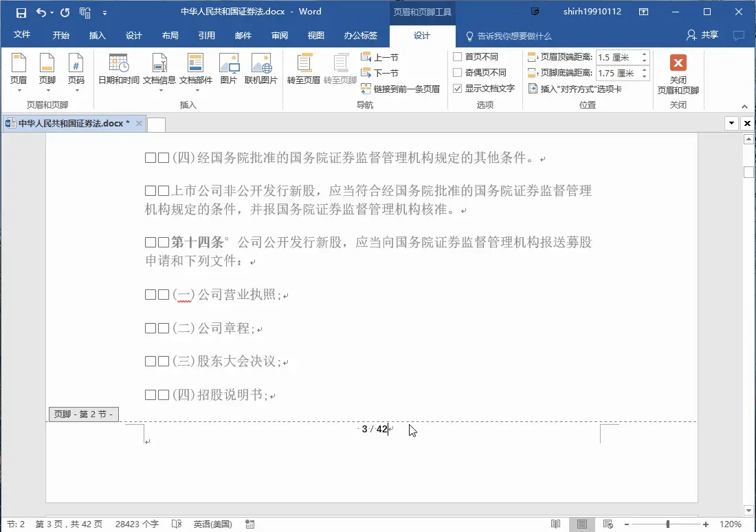Switch to the 开始 tab
Screen dimensions: 756x532
(x=60, y=36)
